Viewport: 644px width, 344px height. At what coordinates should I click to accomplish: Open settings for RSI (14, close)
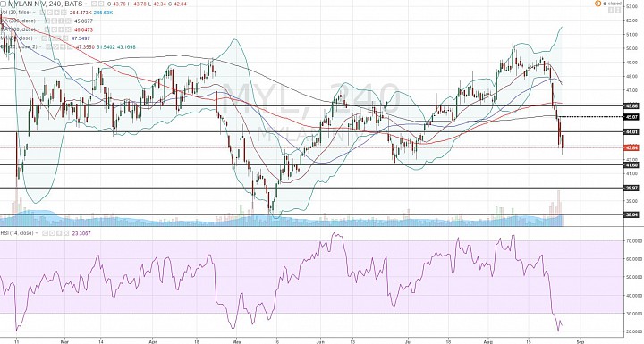[x=52, y=233]
